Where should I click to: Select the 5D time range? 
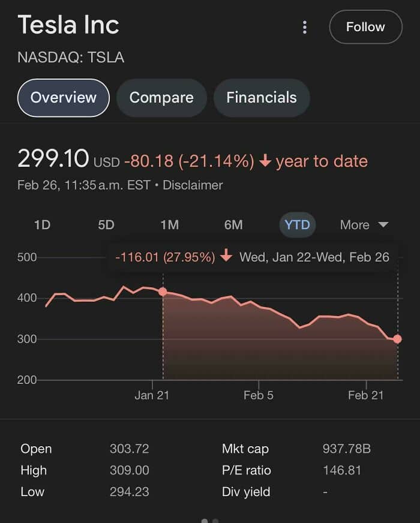coord(106,225)
